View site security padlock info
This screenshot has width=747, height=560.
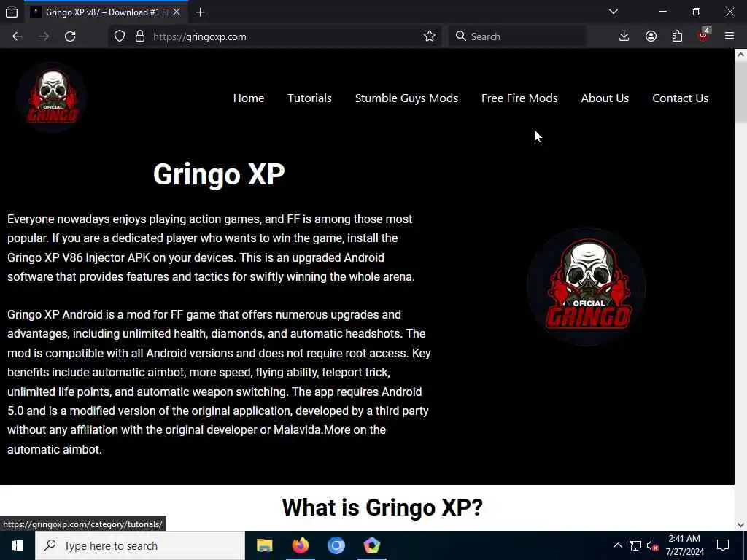pos(139,36)
